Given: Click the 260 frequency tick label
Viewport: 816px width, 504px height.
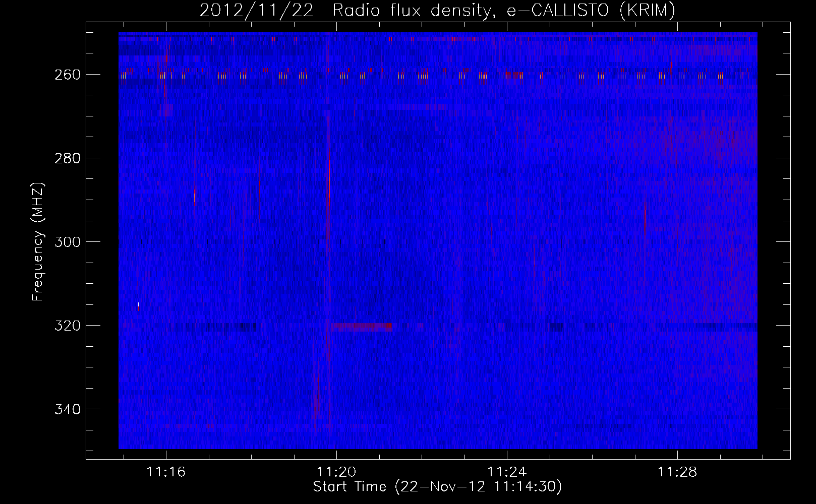Looking at the screenshot, I should [x=67, y=75].
